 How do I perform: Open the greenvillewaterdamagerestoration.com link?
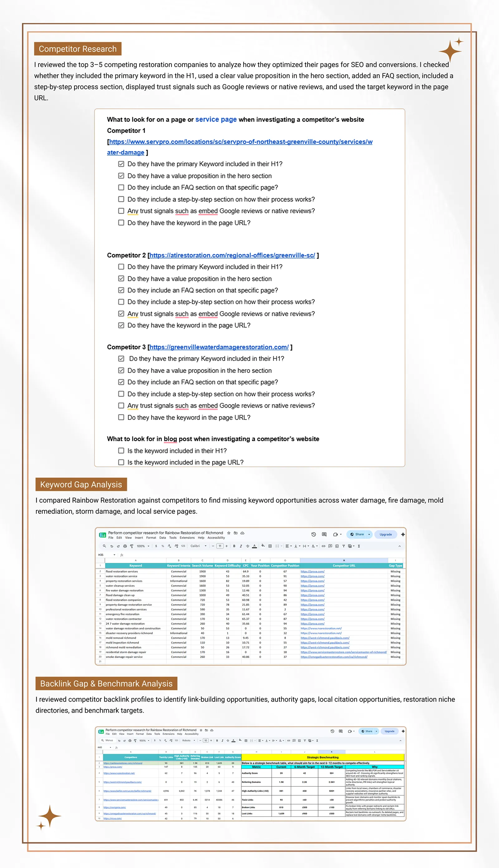coord(219,347)
